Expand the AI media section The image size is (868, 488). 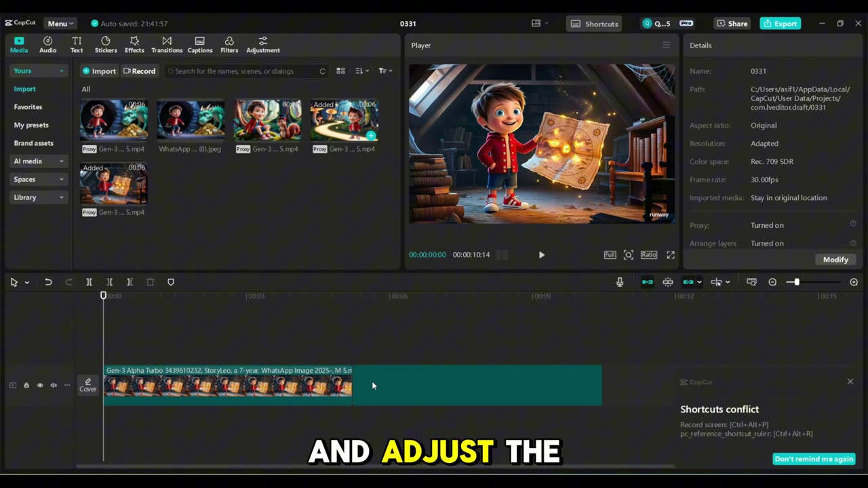(39, 161)
